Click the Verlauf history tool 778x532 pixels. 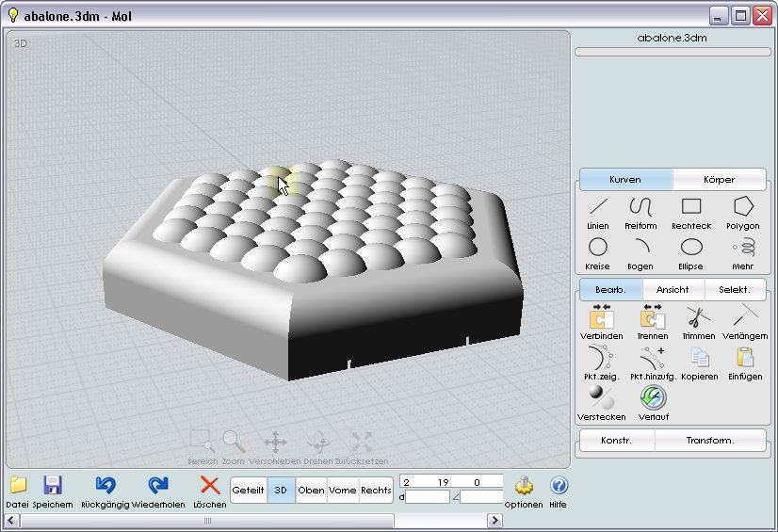[654, 404]
